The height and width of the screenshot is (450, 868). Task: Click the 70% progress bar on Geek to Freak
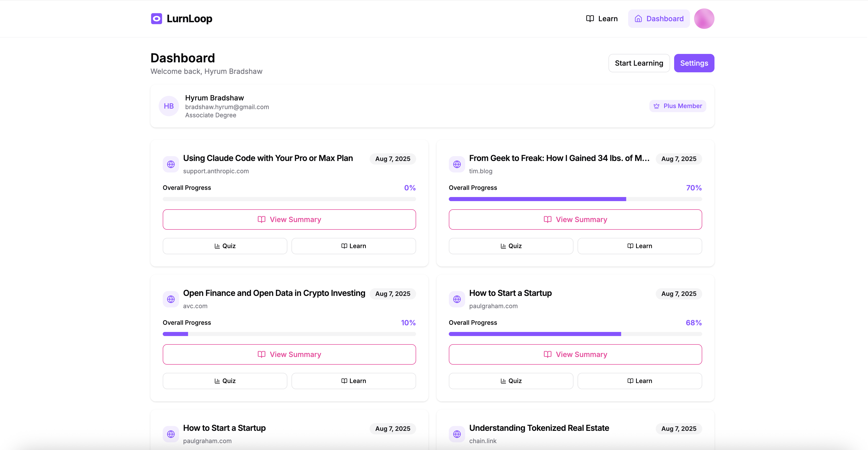pyautogui.click(x=575, y=199)
